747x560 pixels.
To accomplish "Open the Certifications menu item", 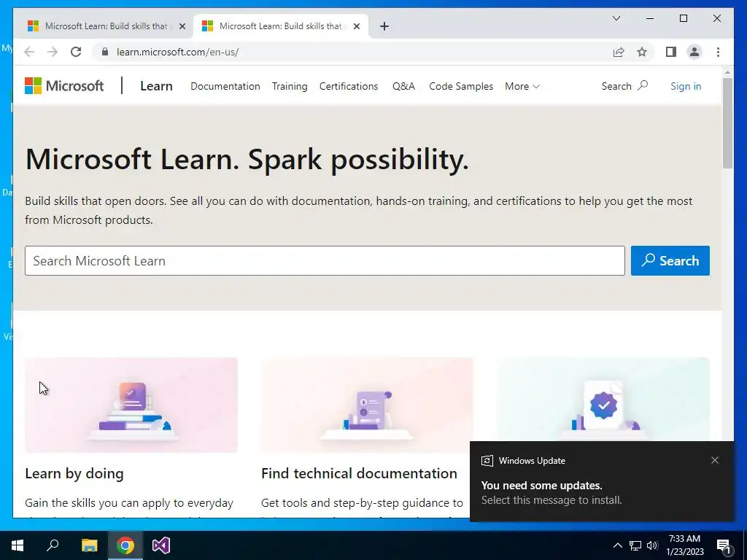I will click(349, 86).
